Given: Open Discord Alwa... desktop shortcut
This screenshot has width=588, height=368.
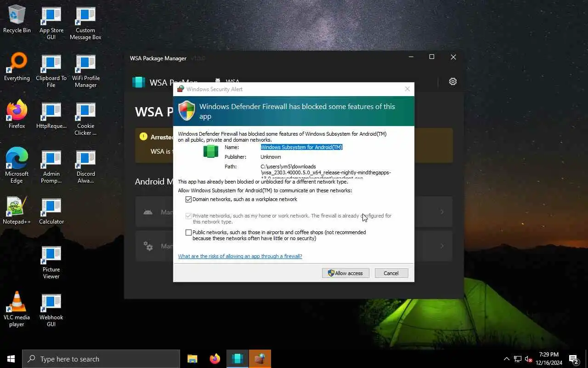Looking at the screenshot, I should (x=85, y=167).
